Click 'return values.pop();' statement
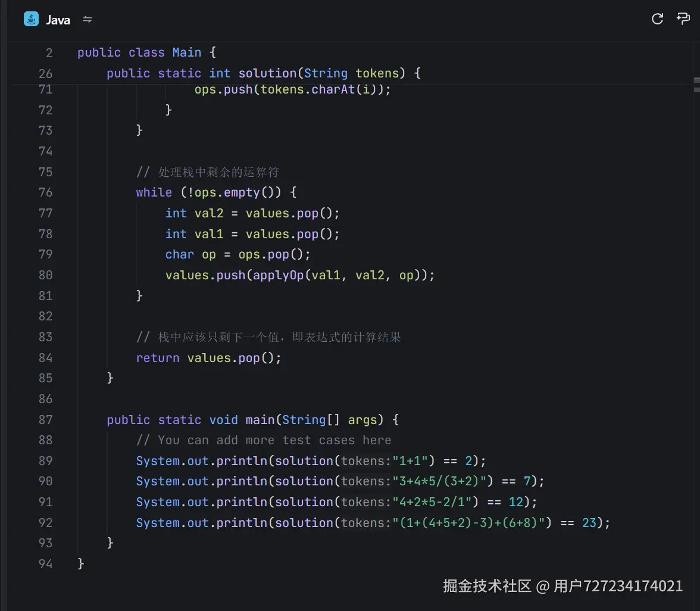Screen dimensions: 700x611 click(x=208, y=359)
